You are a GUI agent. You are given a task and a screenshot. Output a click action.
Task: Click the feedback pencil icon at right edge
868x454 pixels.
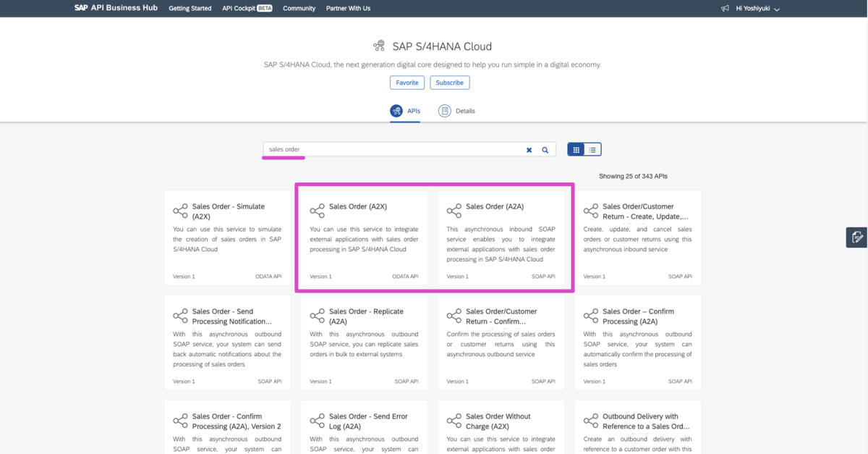click(857, 237)
